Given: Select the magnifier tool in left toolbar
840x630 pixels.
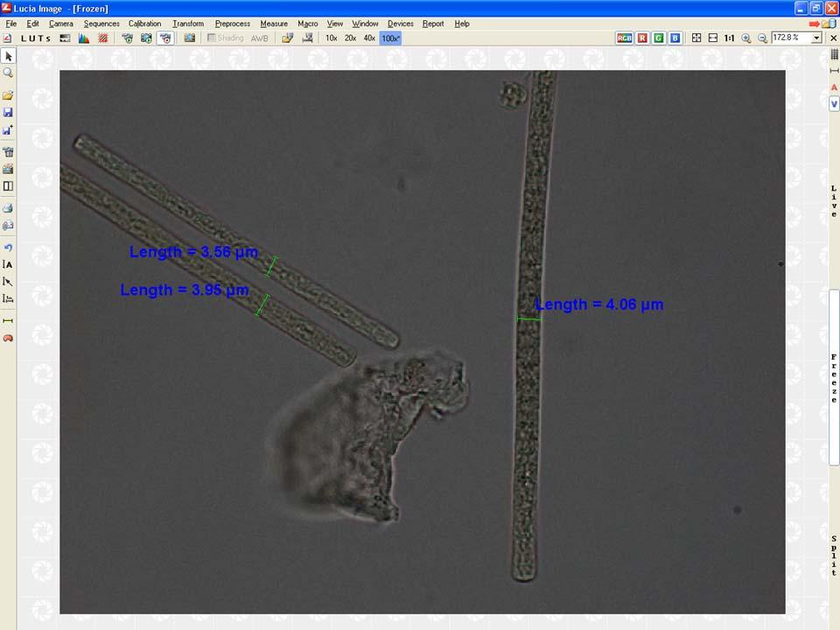Looking at the screenshot, I should point(8,73).
